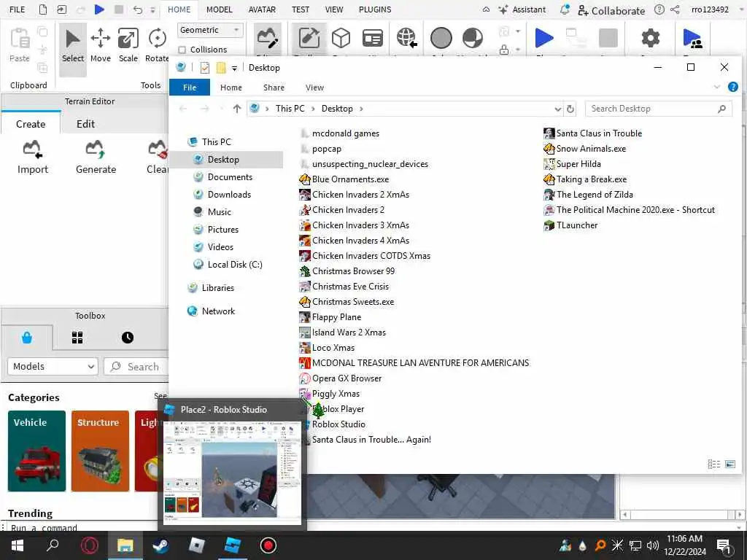The height and width of the screenshot is (560, 747).
Task: Click the blue File tab in Explorer
Action: pyautogui.click(x=190, y=87)
